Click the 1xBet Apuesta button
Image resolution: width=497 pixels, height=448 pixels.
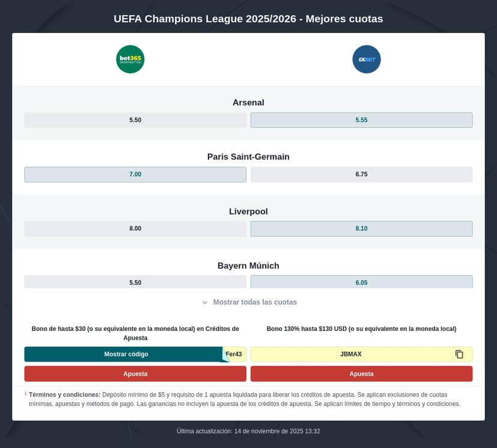[361, 374]
